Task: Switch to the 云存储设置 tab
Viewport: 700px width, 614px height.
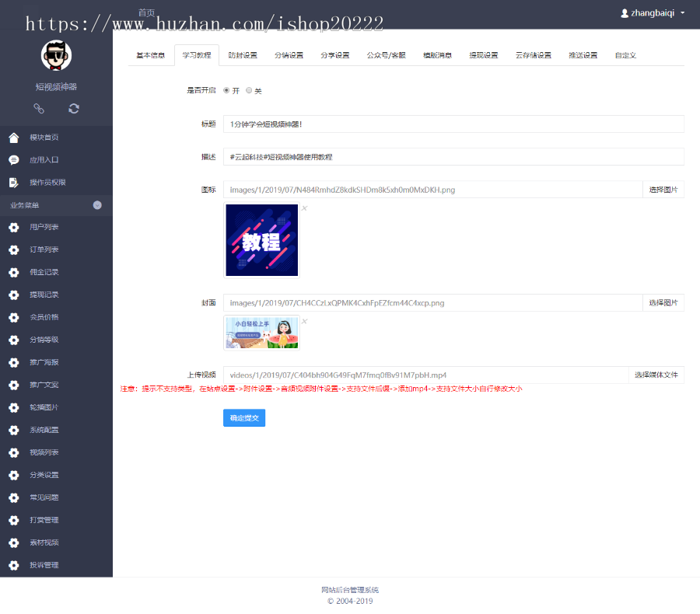Action: pyautogui.click(x=533, y=55)
